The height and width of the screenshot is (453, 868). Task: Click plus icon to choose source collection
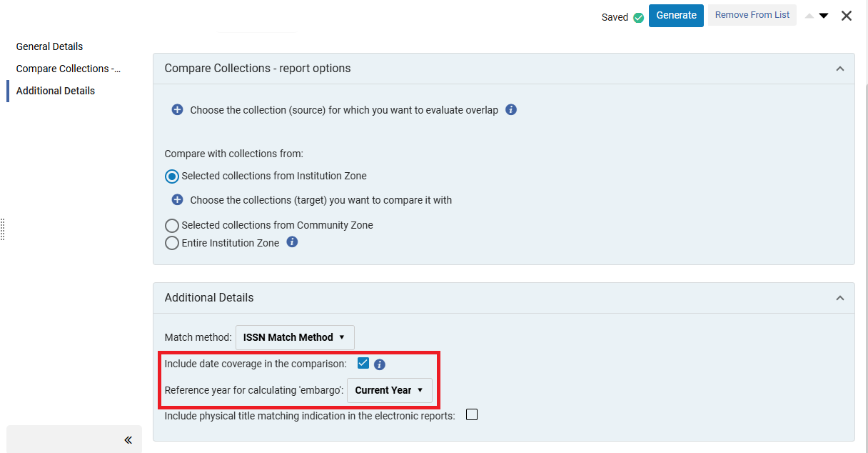[178, 110]
